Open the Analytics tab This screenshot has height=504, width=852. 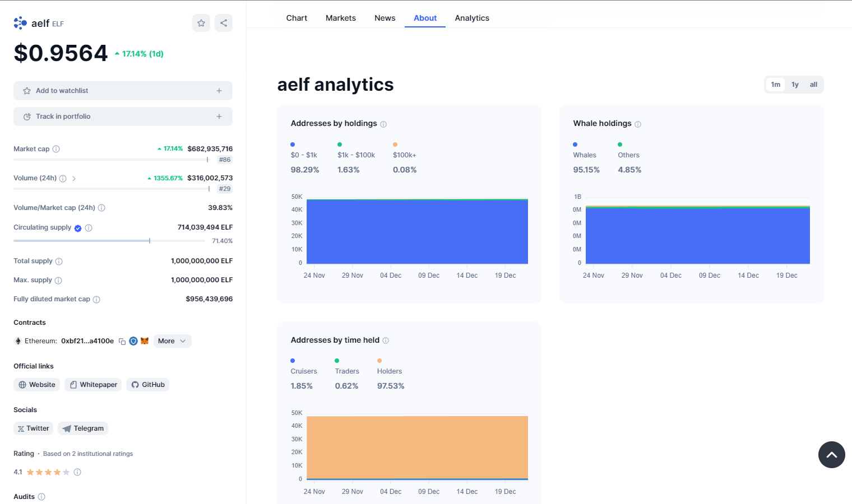click(472, 18)
